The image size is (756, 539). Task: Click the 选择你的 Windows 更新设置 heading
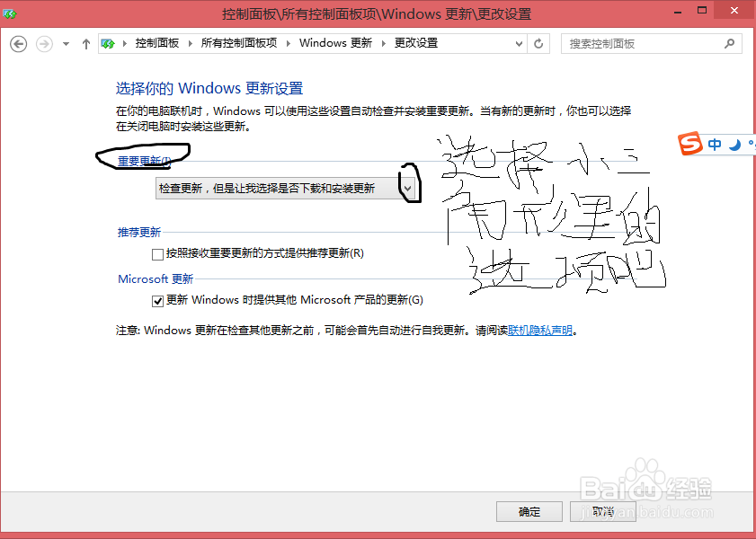[209, 89]
